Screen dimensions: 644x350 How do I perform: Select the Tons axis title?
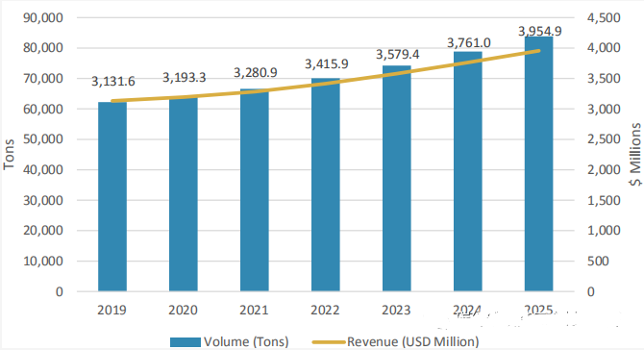click(9, 155)
